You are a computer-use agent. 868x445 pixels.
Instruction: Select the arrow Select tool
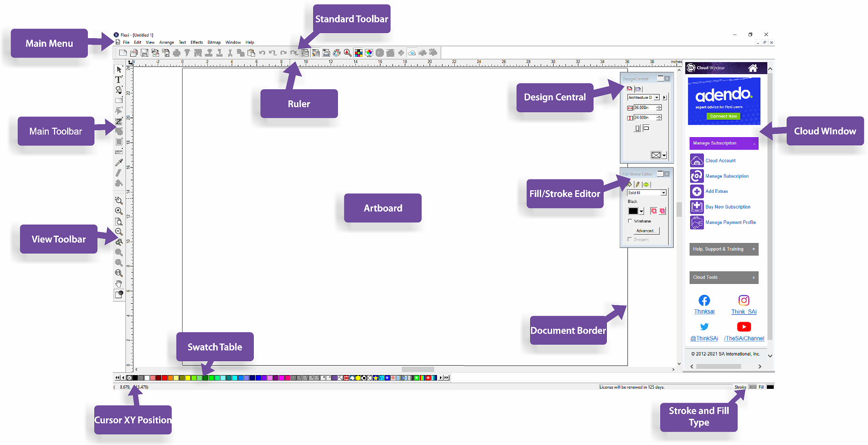(119, 69)
